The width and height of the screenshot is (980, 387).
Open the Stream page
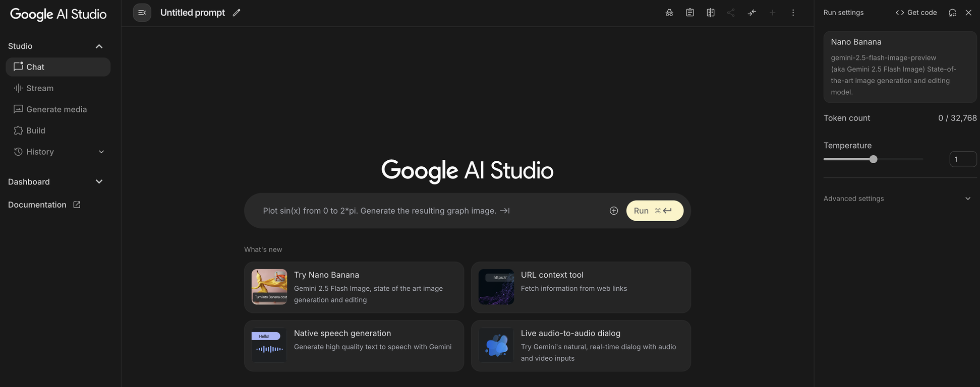pyautogui.click(x=40, y=88)
